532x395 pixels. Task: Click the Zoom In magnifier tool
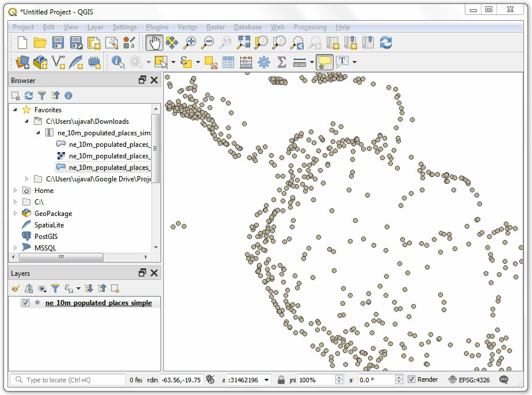coord(189,42)
